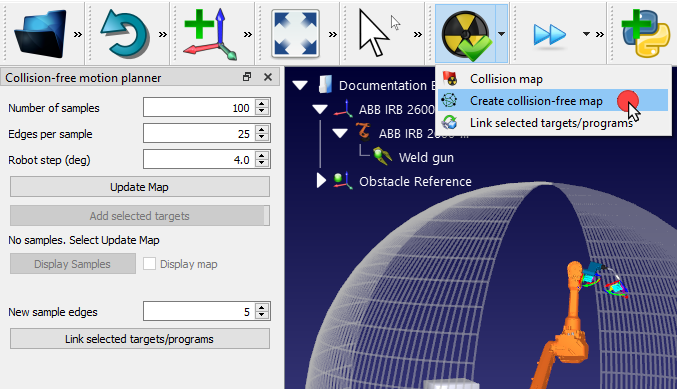
Task: Expand toolbar overflow after undo icon
Action: (162, 34)
